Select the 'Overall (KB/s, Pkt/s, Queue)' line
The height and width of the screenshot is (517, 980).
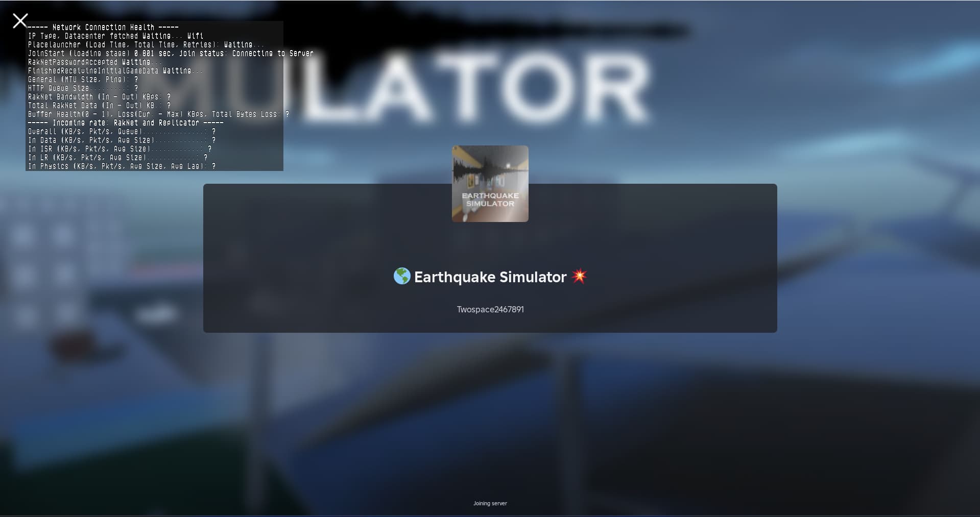(x=122, y=131)
